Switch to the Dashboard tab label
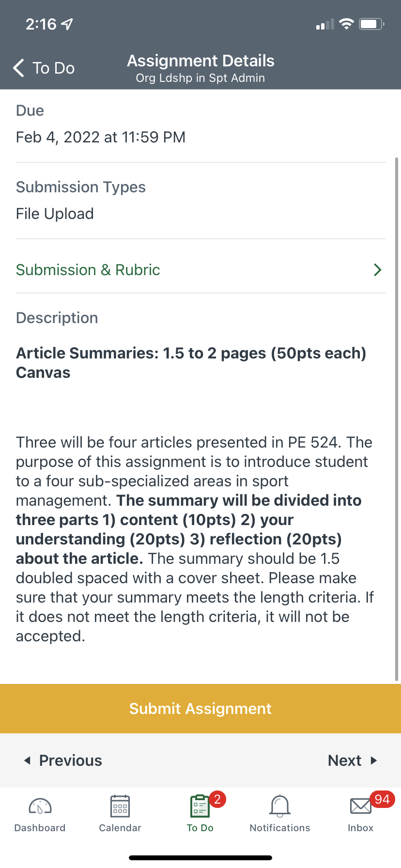The width and height of the screenshot is (401, 868). click(40, 828)
